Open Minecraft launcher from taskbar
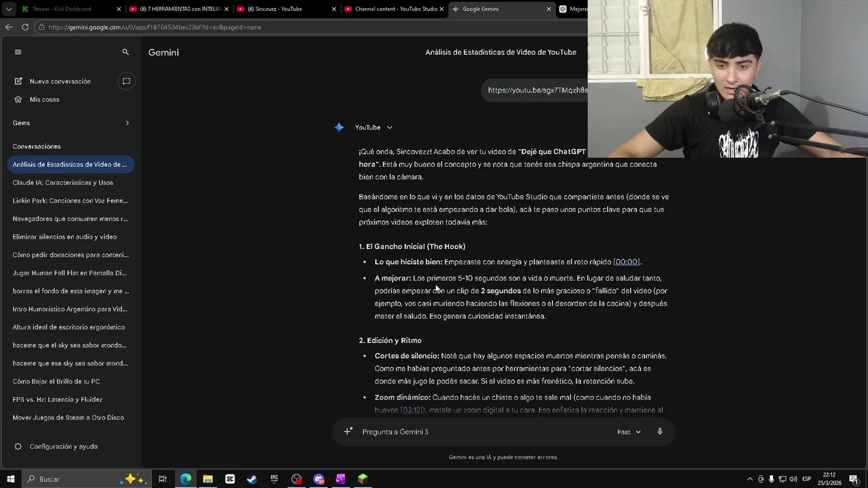Screen dimensions: 868x488 pos(363,479)
